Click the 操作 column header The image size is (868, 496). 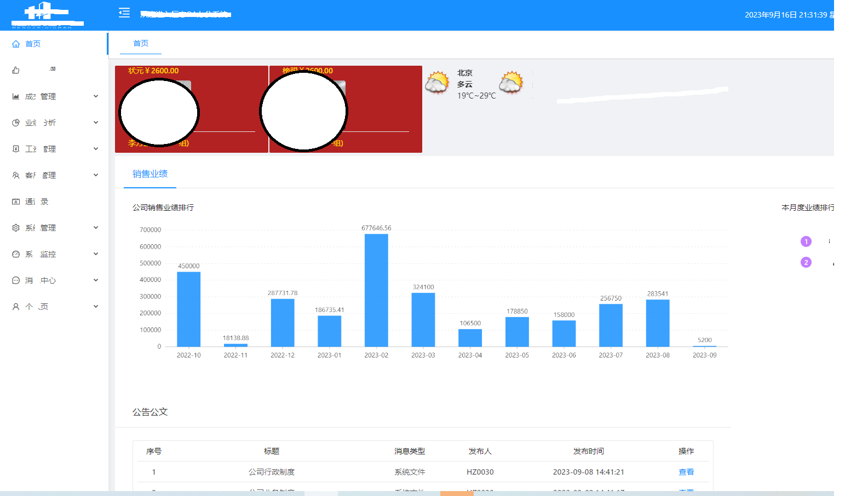[686, 451]
